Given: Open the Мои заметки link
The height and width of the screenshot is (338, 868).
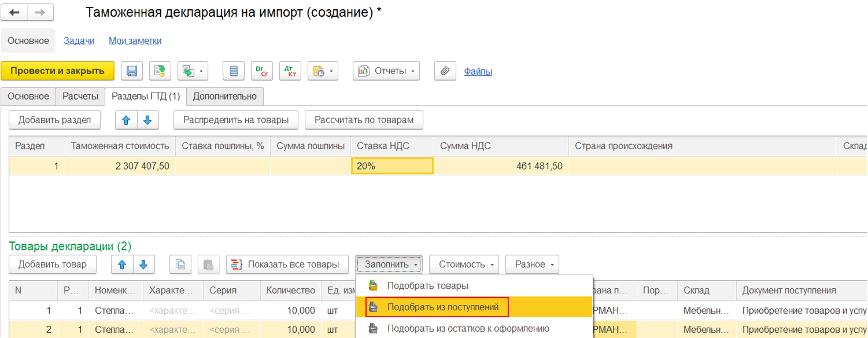Looking at the screenshot, I should coord(135,41).
